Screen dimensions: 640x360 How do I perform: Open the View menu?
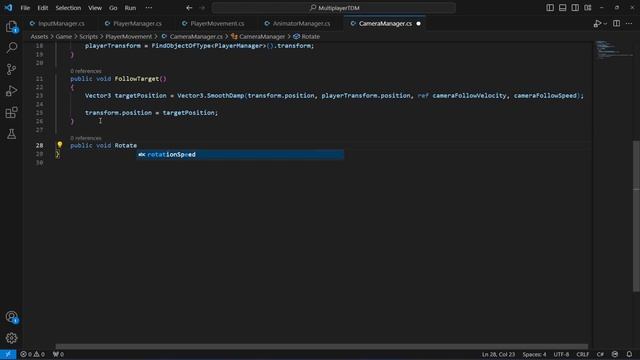point(95,8)
